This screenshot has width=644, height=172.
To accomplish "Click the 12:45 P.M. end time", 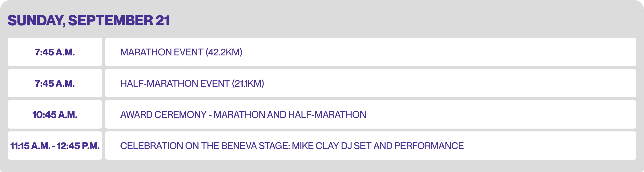I will [78, 146].
